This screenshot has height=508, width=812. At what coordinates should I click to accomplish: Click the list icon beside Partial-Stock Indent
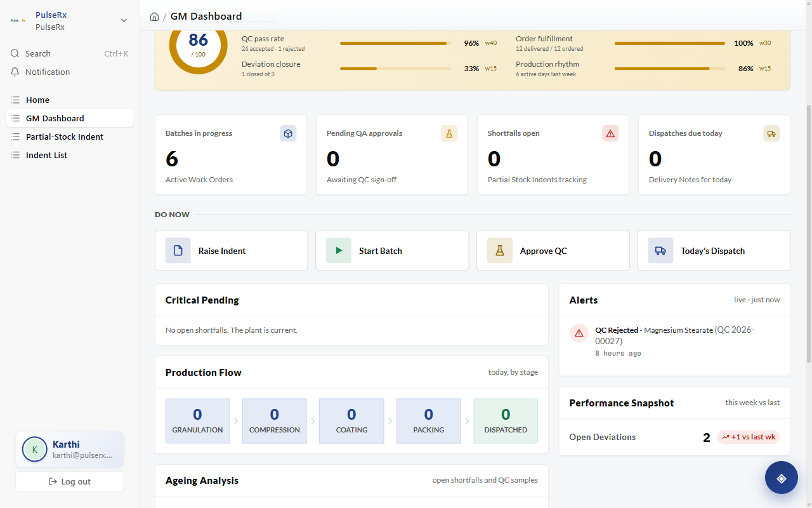pos(15,137)
